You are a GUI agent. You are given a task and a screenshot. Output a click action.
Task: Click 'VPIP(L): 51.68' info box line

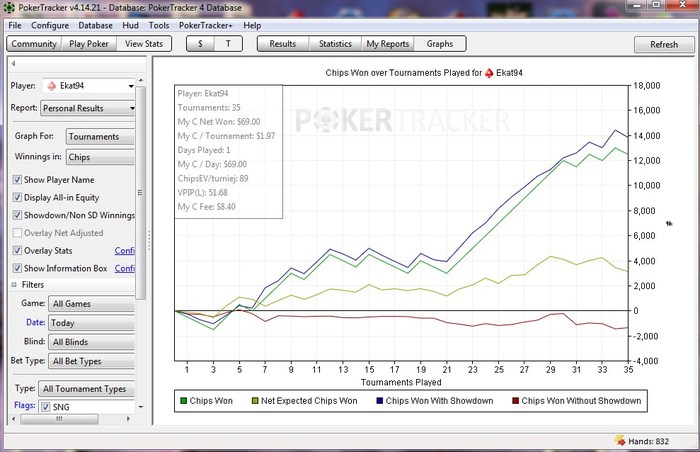tap(203, 193)
